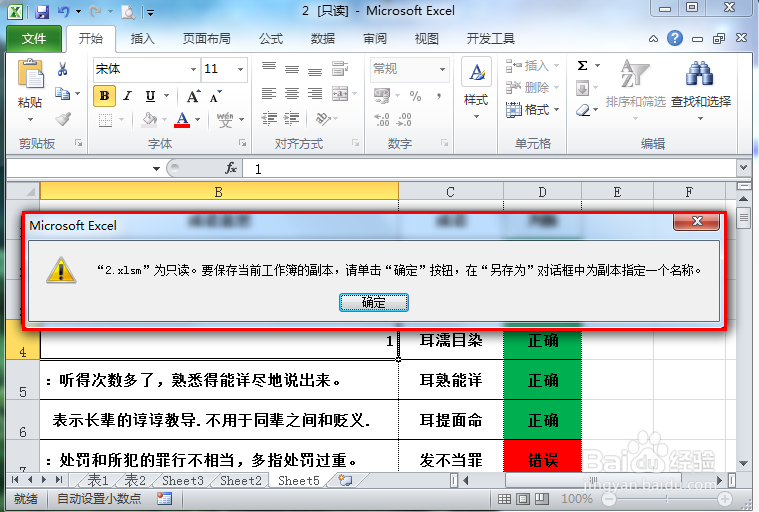Viewport: 759px width, 512px height.
Task: Close the Microsoft Excel warning dialog
Action: [x=697, y=221]
